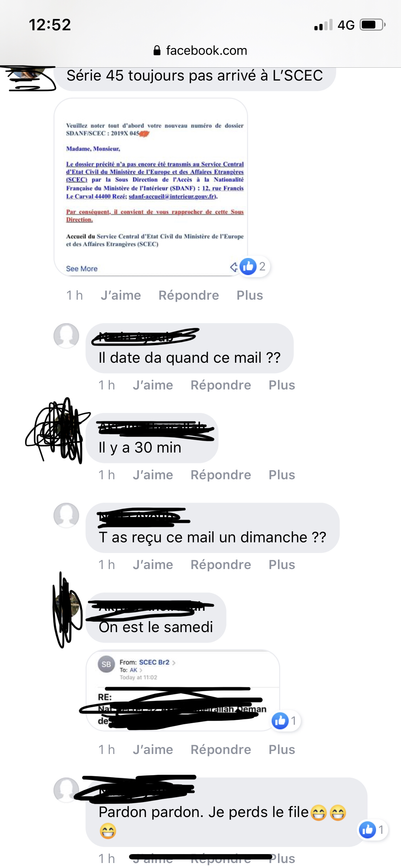This screenshot has height=868, width=401.
Task: Open Plus options under 'T as reçu ce mail' comment
Action: point(282,564)
